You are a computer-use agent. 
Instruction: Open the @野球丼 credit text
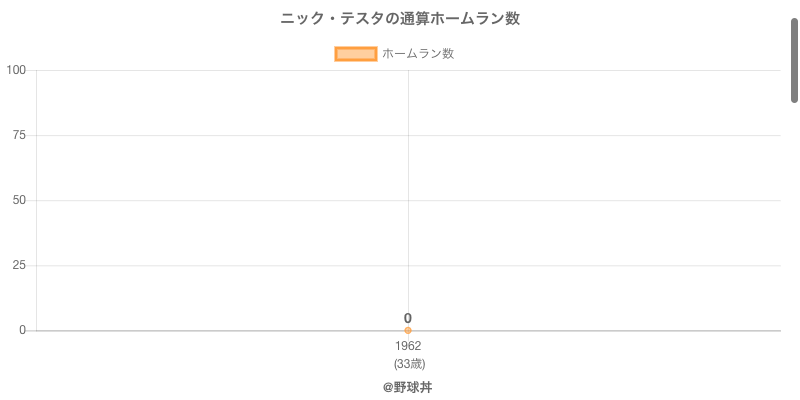[x=408, y=387]
